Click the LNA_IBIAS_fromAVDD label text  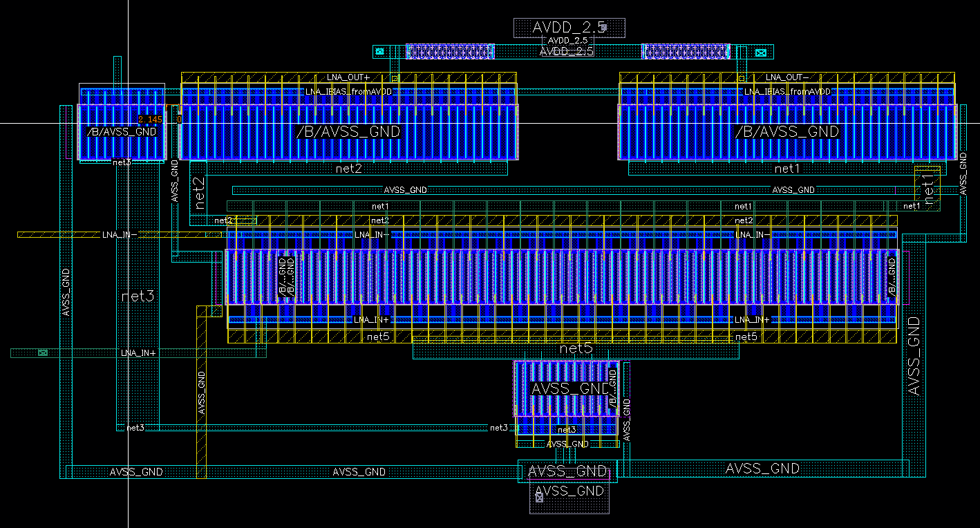click(x=349, y=90)
